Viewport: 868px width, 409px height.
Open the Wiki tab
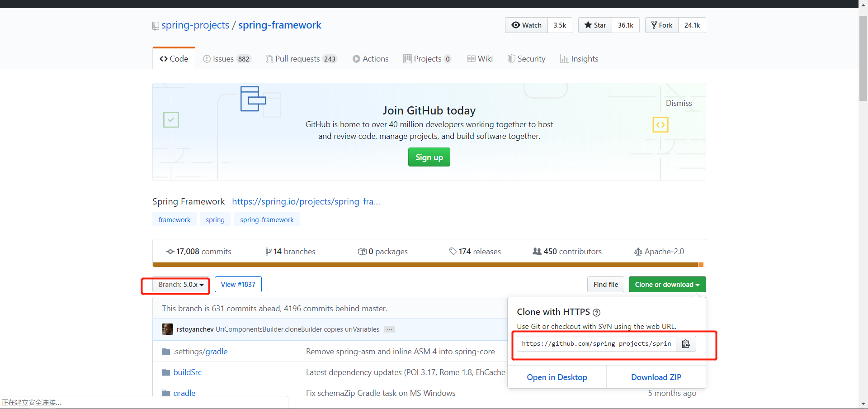click(x=480, y=59)
